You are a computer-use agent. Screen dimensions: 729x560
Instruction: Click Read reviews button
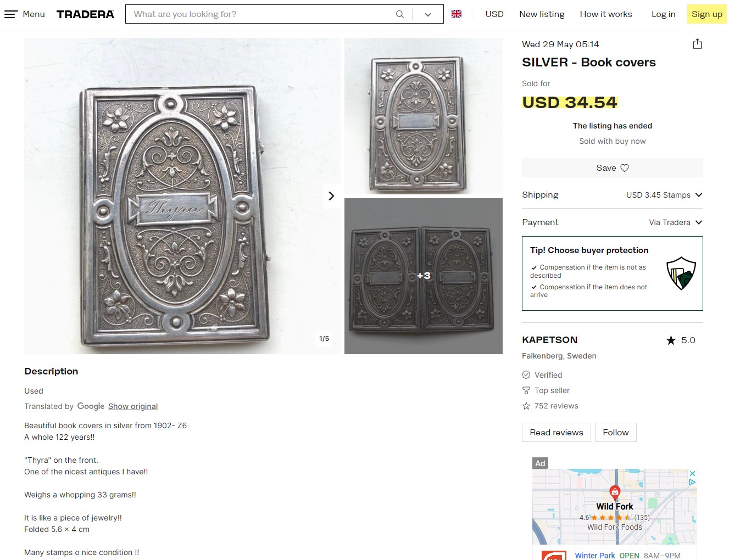[556, 433]
